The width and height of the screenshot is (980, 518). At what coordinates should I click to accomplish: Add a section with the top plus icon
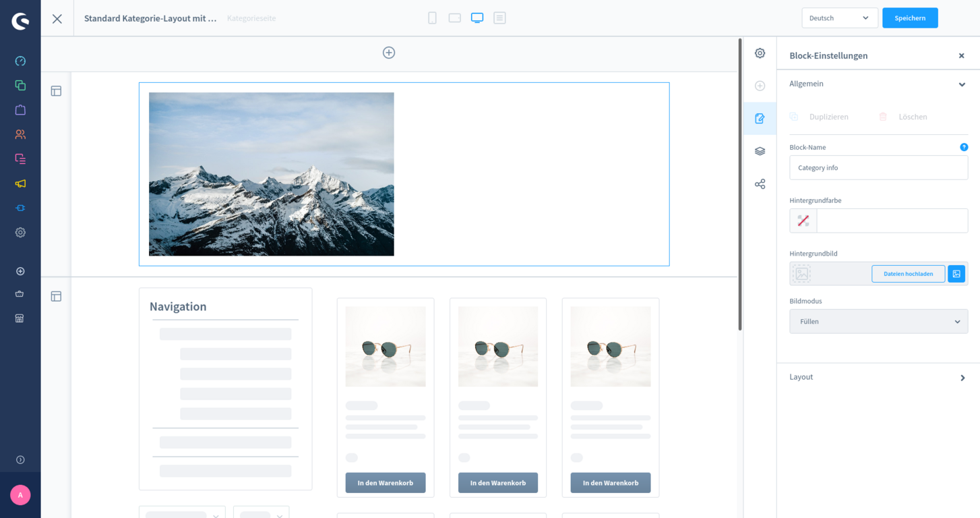pyautogui.click(x=389, y=53)
